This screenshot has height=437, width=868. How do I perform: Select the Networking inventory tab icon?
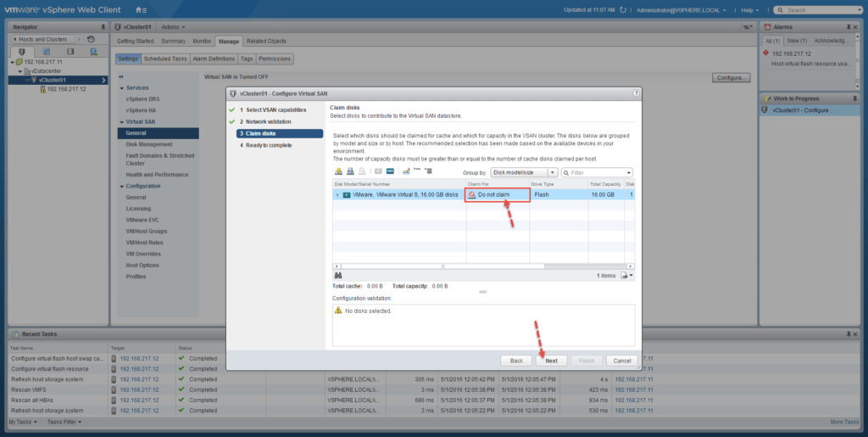click(94, 51)
